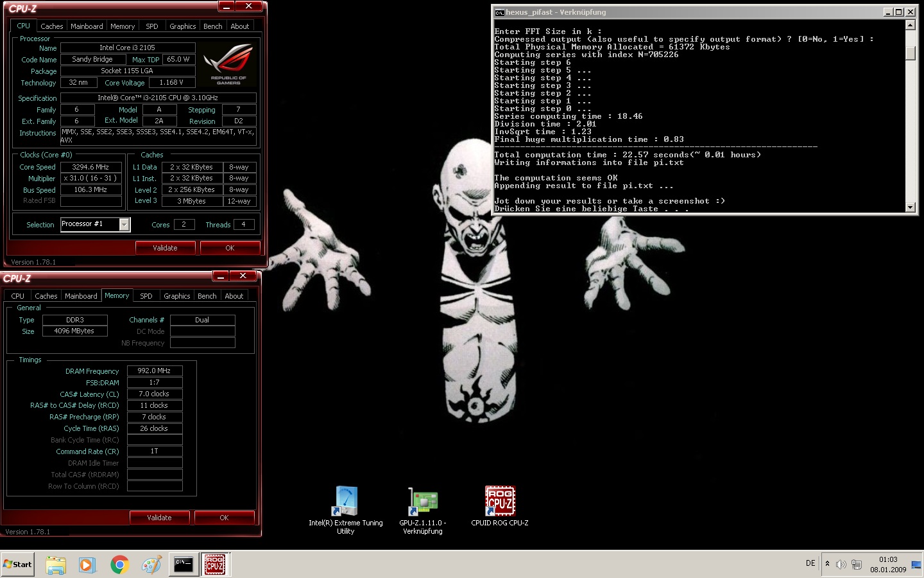Click memory Size field 4096 MBytes

click(75, 331)
